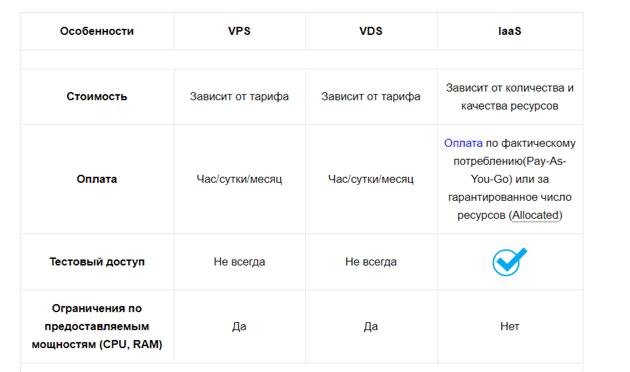This screenshot has height=372, width=630.
Task: Click the underlined "Allocated" term
Action: click(x=536, y=215)
